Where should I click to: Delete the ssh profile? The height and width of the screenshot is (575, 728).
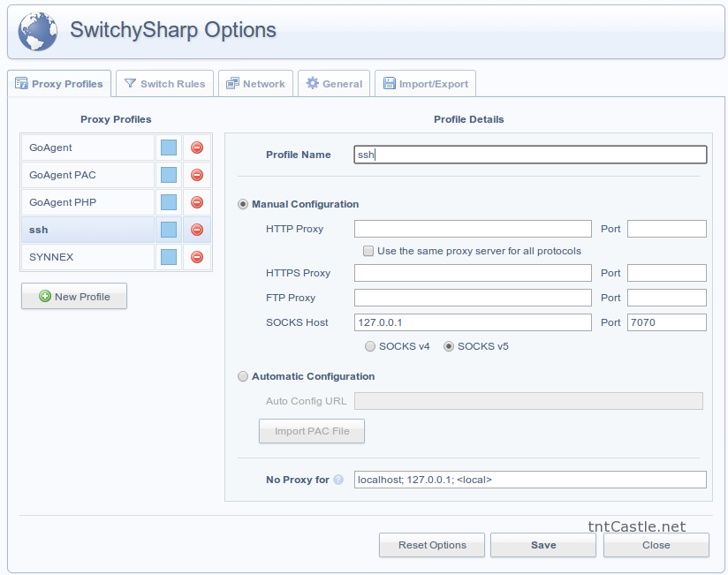[195, 229]
